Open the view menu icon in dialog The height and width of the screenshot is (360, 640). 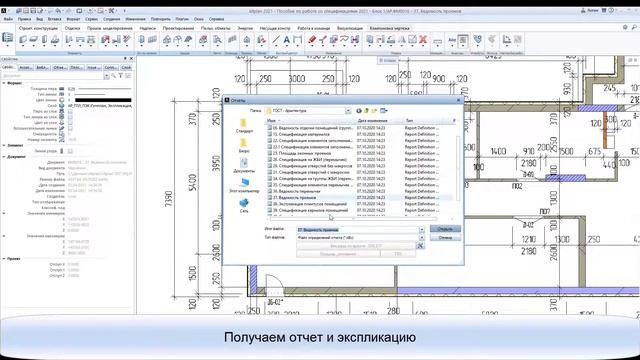384,111
